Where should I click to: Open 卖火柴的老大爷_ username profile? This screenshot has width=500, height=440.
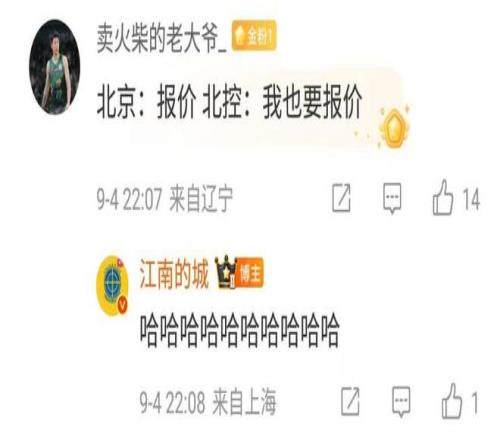tap(162, 38)
